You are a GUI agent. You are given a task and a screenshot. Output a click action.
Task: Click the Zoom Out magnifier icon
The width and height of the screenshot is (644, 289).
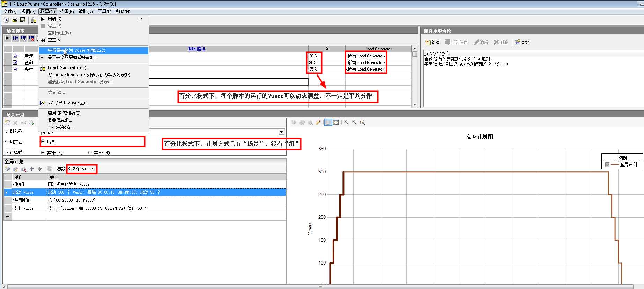(x=354, y=122)
